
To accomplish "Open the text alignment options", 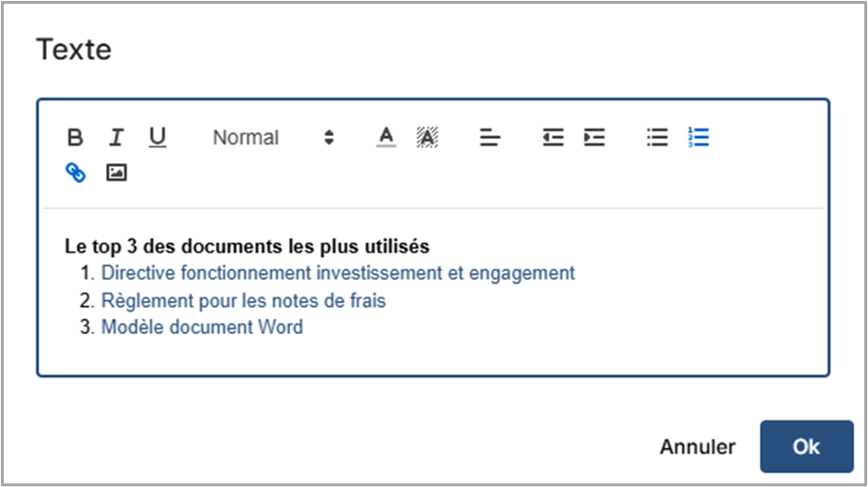I will 490,138.
